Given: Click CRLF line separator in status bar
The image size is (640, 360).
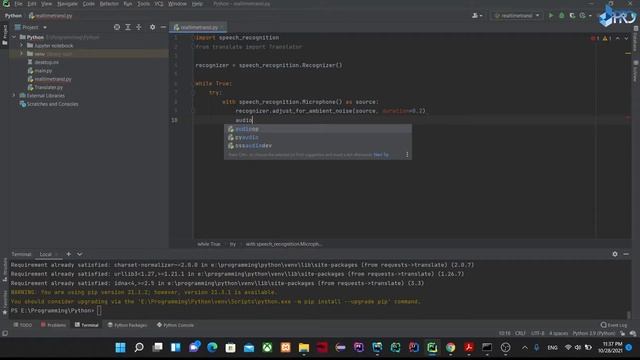Looking at the screenshot, I should (520, 333).
